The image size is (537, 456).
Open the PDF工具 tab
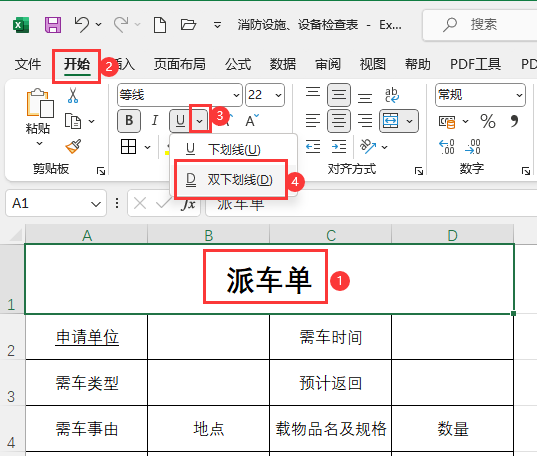pos(475,64)
